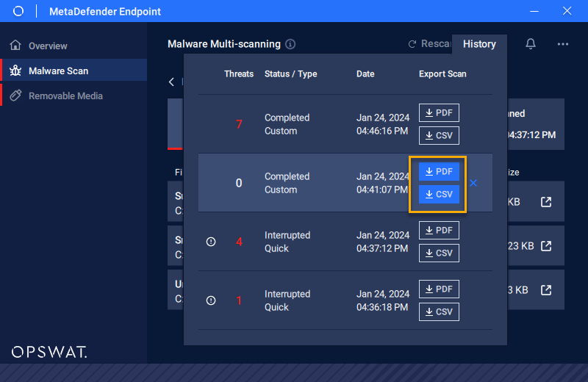Select the interrupted scan with 4 threats
The width and height of the screenshot is (588, 382).
pos(345,242)
